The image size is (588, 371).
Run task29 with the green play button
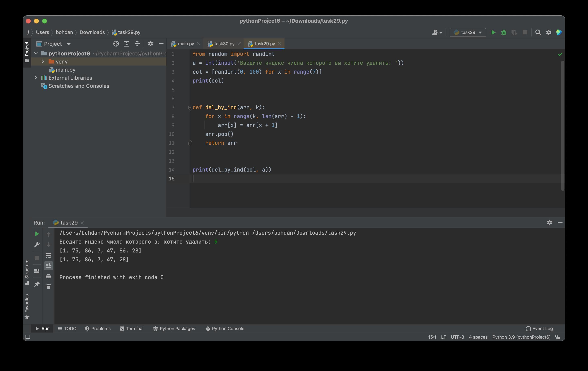(x=493, y=32)
